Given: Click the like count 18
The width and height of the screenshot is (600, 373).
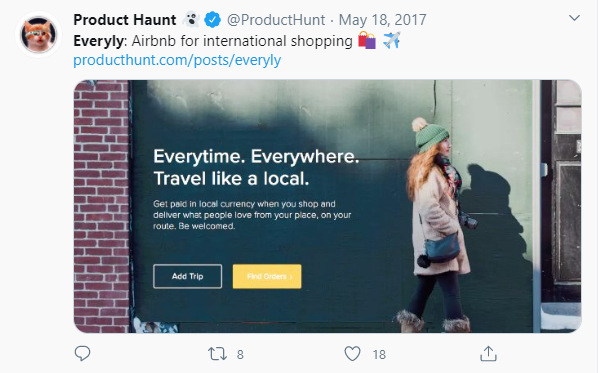Looking at the screenshot, I should (x=379, y=355).
